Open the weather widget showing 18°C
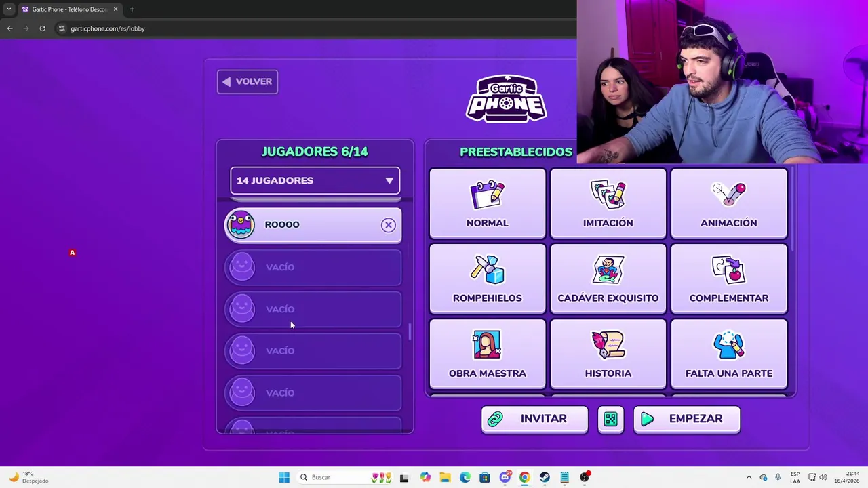The width and height of the screenshot is (868, 488). pyautogui.click(x=28, y=477)
